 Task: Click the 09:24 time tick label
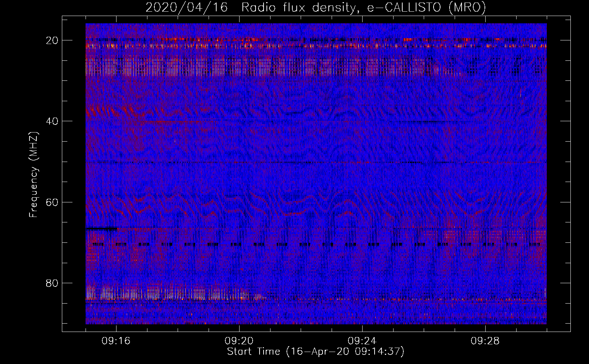(362, 341)
